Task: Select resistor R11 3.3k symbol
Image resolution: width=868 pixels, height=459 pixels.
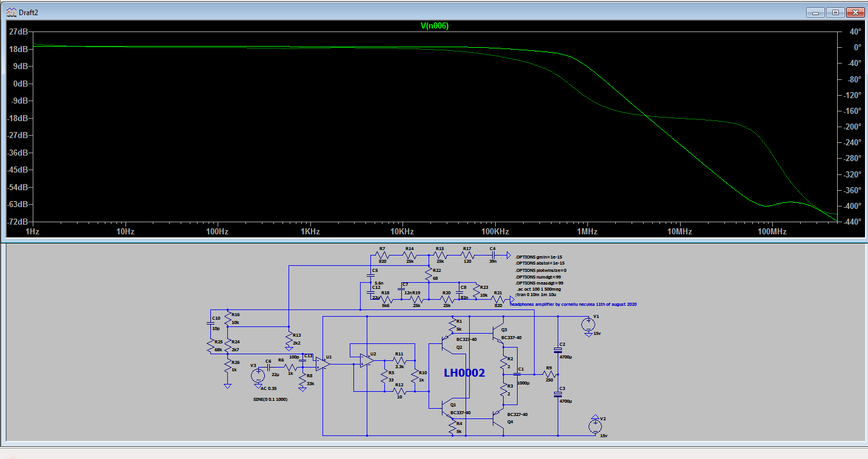Action: click(399, 360)
